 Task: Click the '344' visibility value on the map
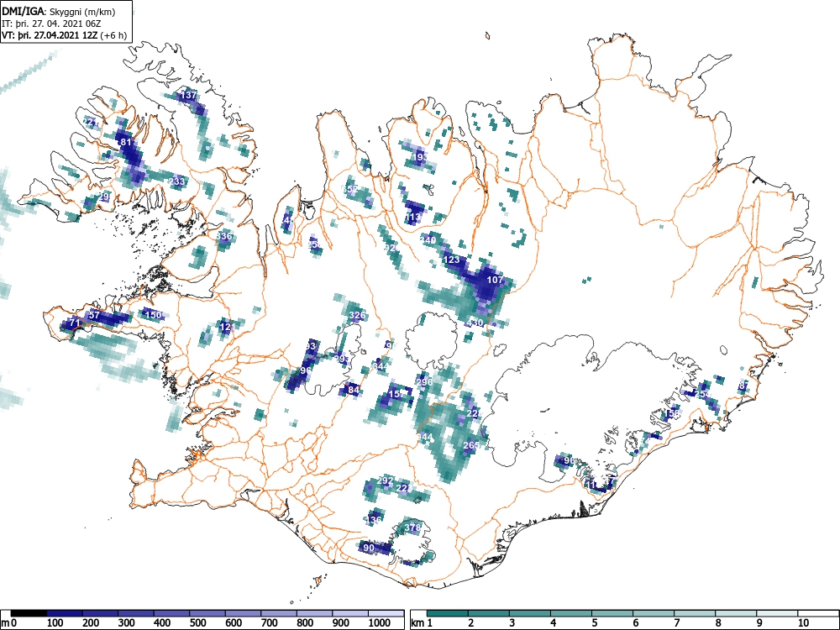[381, 366]
